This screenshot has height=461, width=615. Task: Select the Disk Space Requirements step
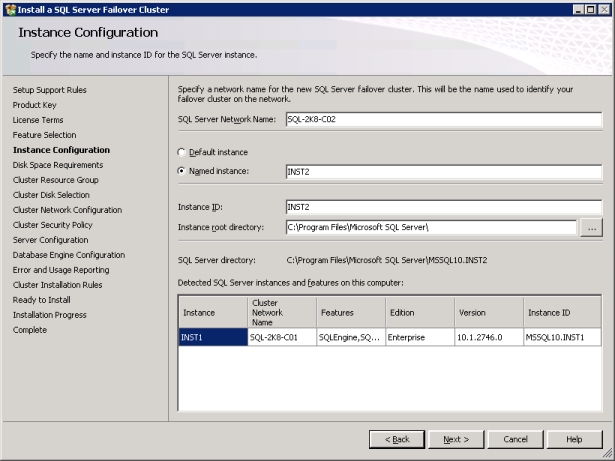[x=58, y=165]
